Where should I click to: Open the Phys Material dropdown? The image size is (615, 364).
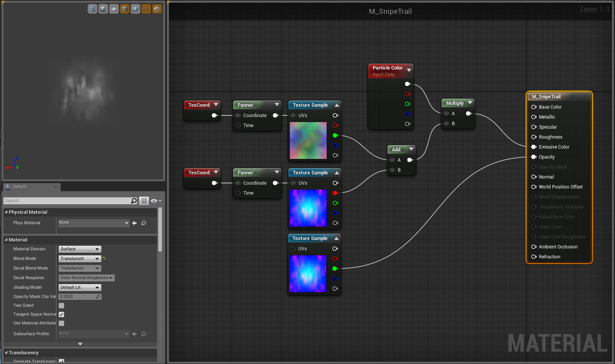pos(94,223)
